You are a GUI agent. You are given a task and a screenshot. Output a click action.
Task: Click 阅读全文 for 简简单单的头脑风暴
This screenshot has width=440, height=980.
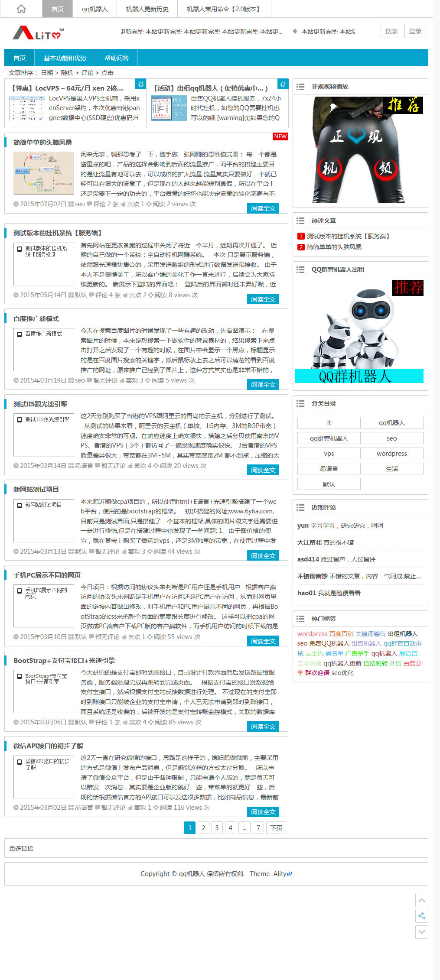(x=263, y=208)
